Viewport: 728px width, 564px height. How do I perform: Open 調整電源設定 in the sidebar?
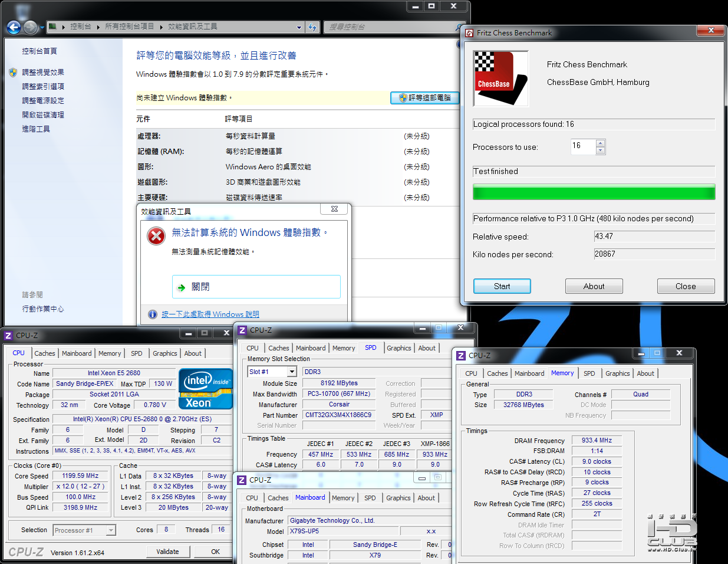coord(43,101)
